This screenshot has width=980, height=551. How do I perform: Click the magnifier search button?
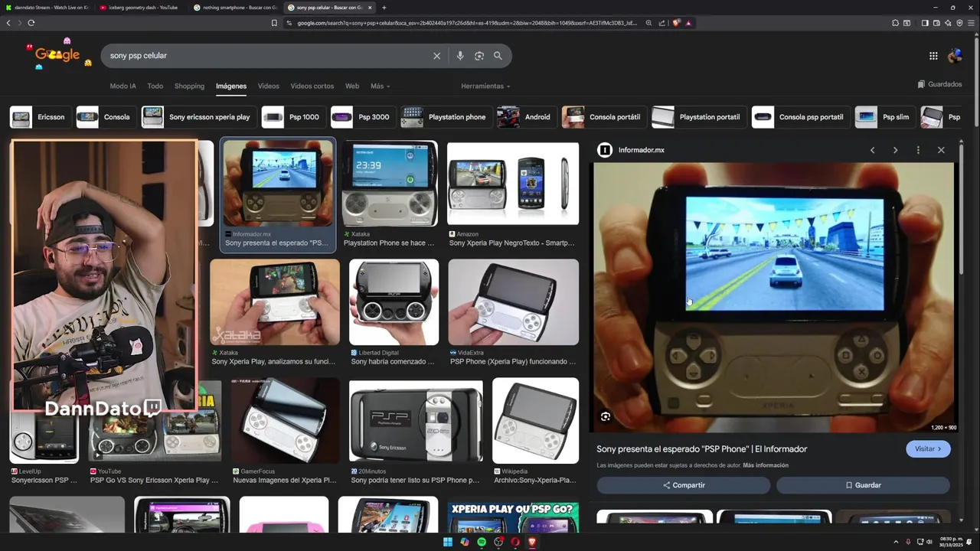[498, 56]
